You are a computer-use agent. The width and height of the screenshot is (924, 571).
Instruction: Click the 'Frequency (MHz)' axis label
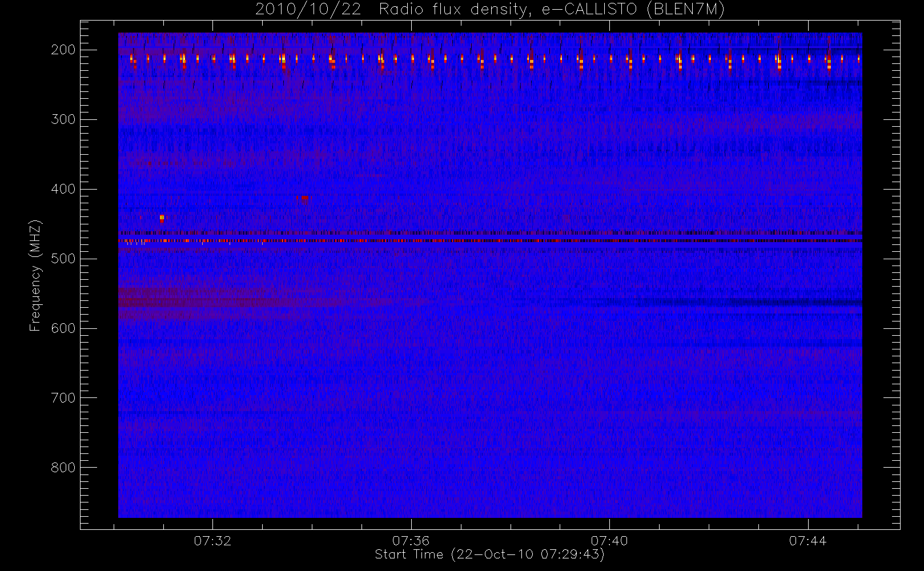pos(35,275)
